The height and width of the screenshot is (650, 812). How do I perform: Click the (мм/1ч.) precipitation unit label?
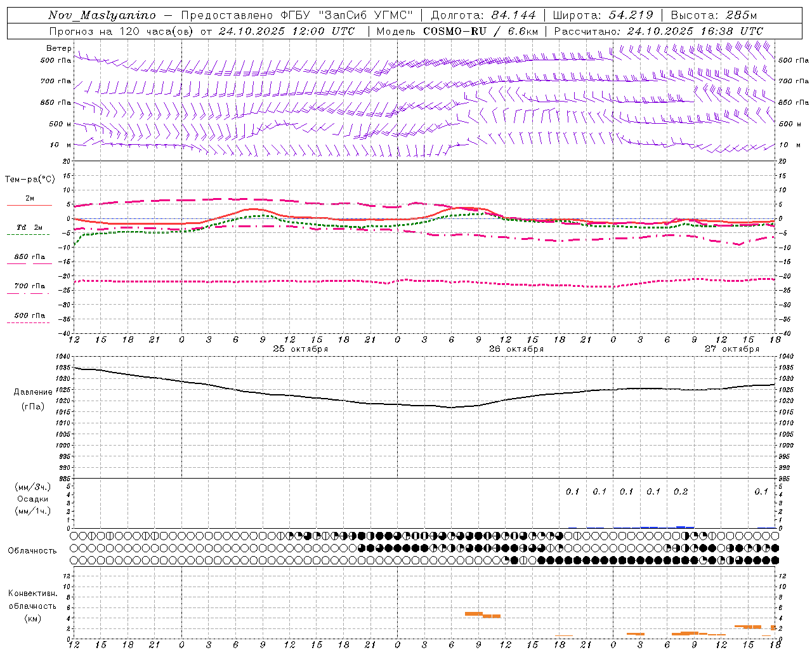[33, 511]
